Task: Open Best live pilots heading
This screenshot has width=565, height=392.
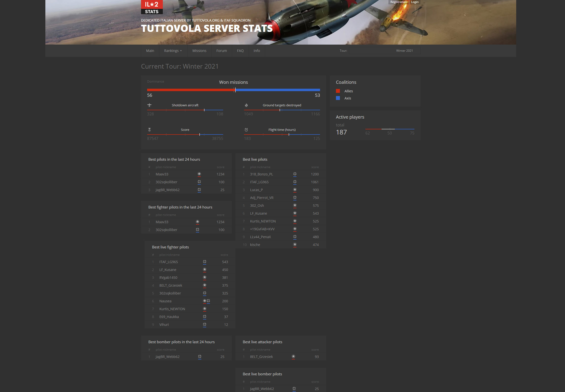Action: [x=255, y=159]
